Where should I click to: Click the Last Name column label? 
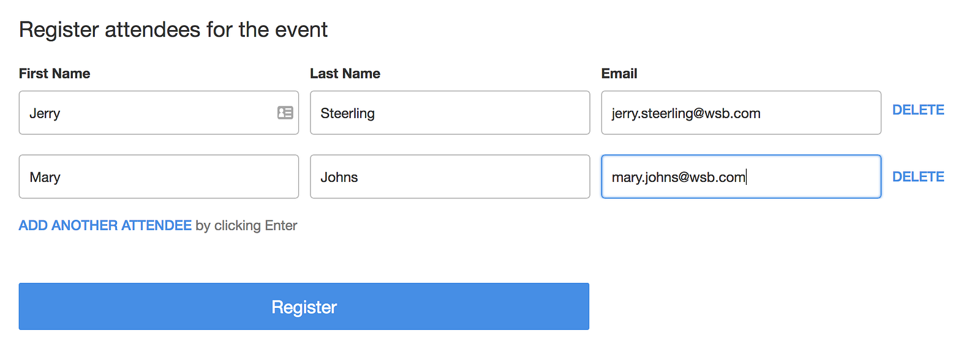[x=345, y=74]
